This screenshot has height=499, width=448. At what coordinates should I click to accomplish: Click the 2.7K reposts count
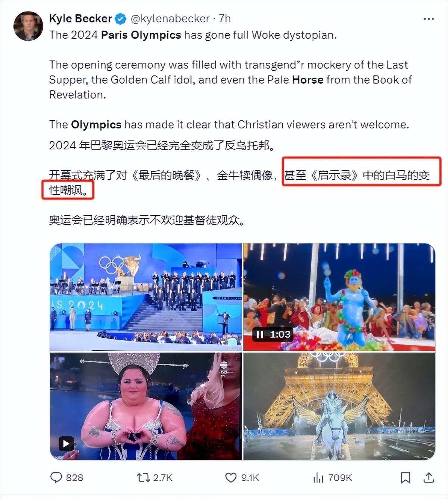[x=163, y=478]
